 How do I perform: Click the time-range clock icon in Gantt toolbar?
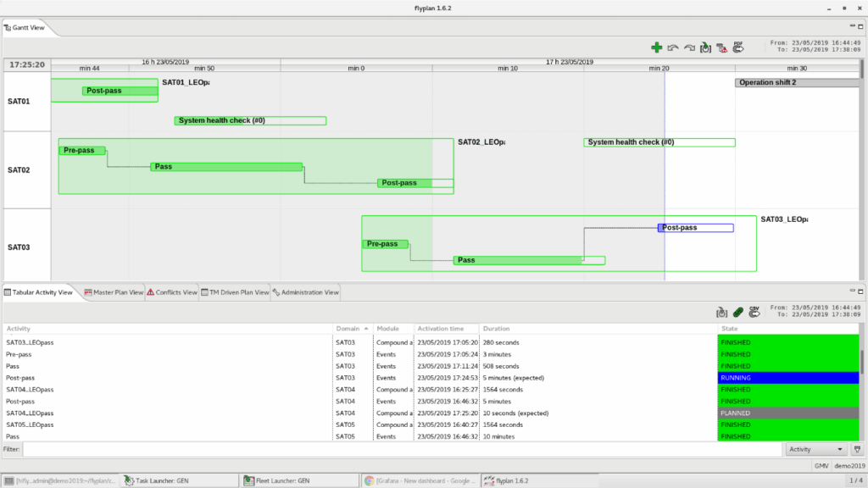(x=705, y=47)
